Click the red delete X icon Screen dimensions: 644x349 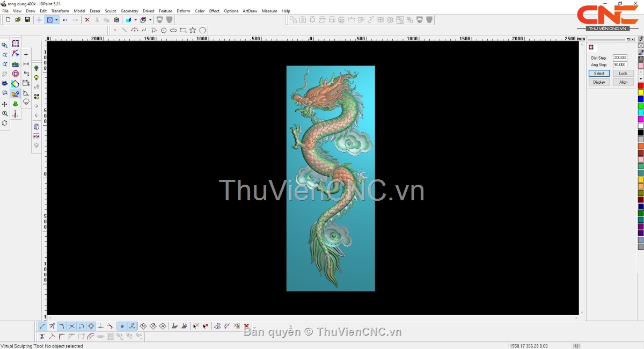point(87,20)
